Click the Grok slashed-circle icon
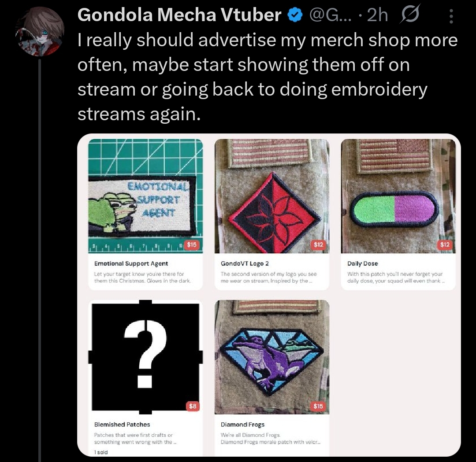The width and height of the screenshot is (476, 462). tap(409, 14)
